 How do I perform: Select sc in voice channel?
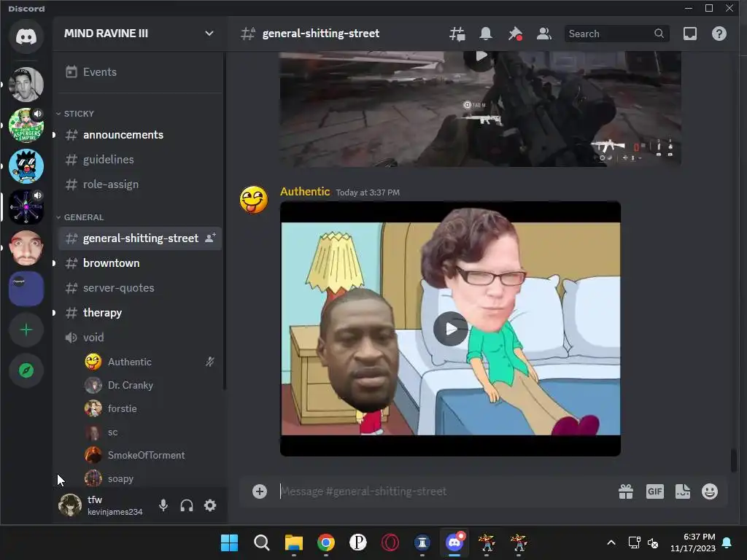point(150,432)
